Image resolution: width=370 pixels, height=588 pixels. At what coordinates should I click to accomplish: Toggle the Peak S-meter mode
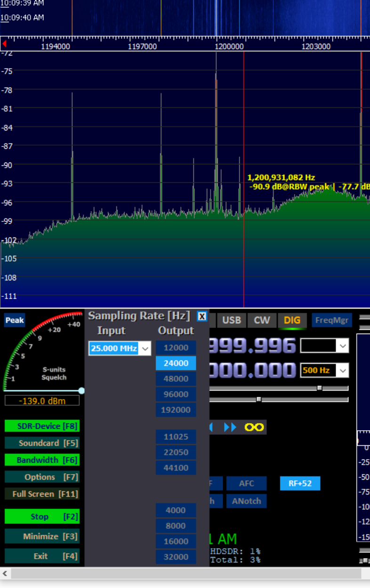[15, 320]
